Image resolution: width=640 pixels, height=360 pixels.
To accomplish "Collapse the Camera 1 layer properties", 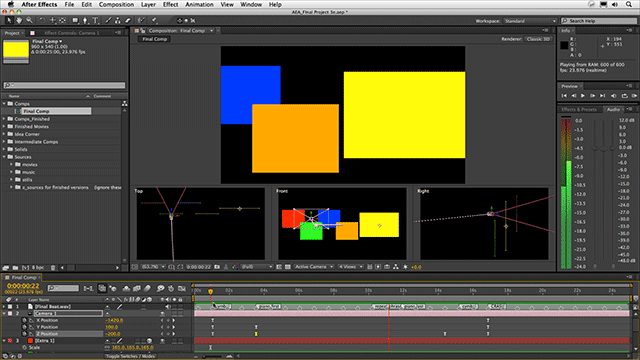I will pyautogui.click(x=4, y=313).
